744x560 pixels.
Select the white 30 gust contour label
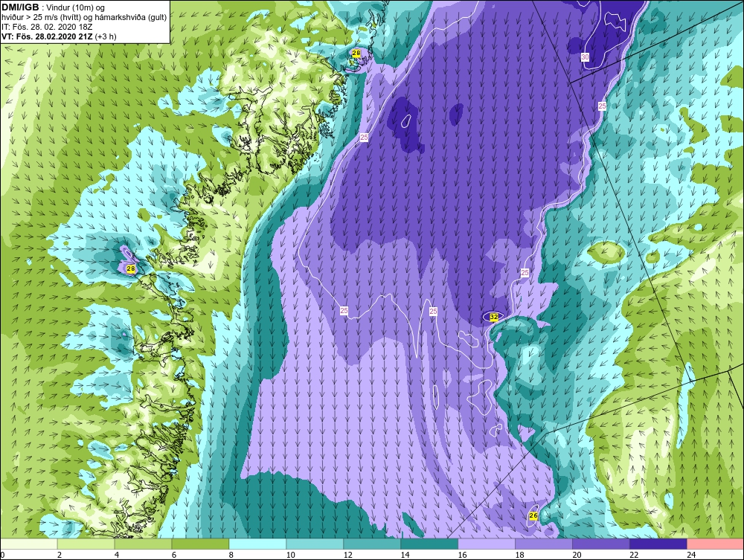[585, 57]
